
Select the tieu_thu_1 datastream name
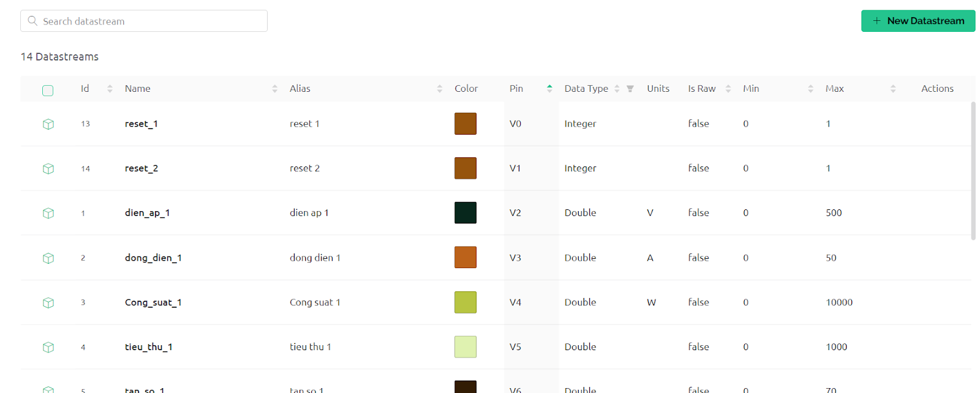point(149,347)
